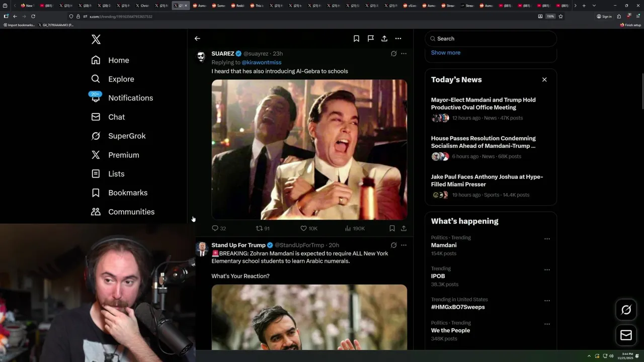
Task: Open more options for Mamdani trend
Action: pos(547,239)
